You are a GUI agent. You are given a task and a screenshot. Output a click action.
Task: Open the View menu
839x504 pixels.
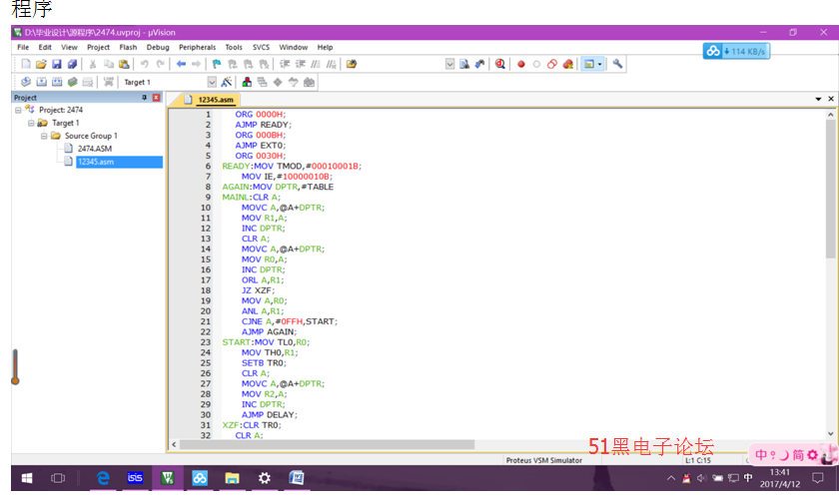(x=69, y=47)
